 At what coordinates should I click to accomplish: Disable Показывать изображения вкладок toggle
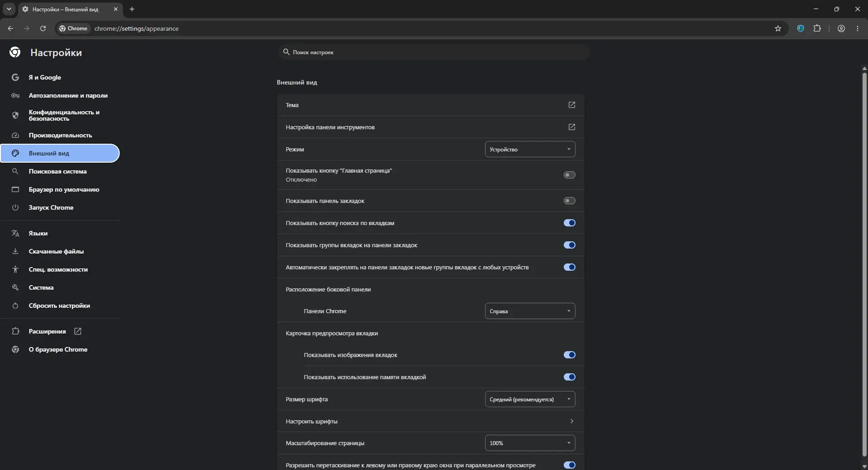pyautogui.click(x=570, y=355)
